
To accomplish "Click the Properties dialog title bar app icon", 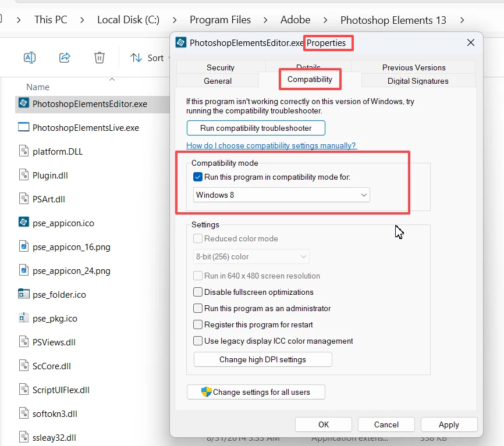I will pos(181,42).
